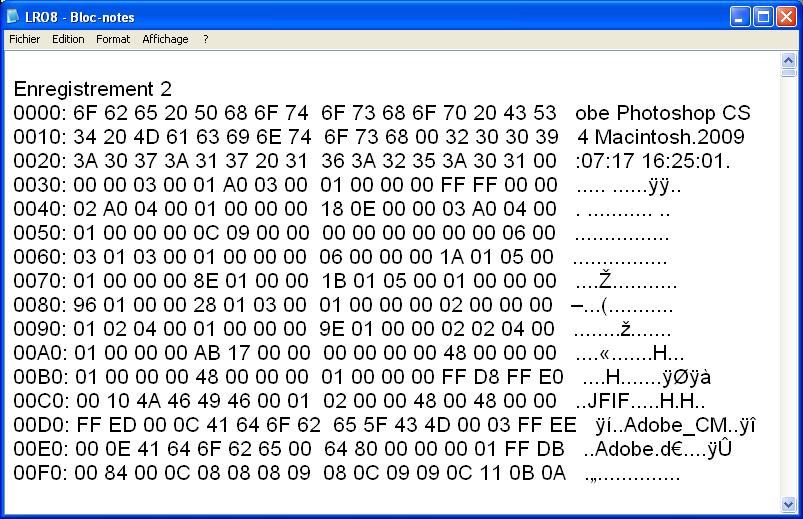Click the scrollbar down arrow
Viewport: 803px width, 519px height.
[x=789, y=505]
